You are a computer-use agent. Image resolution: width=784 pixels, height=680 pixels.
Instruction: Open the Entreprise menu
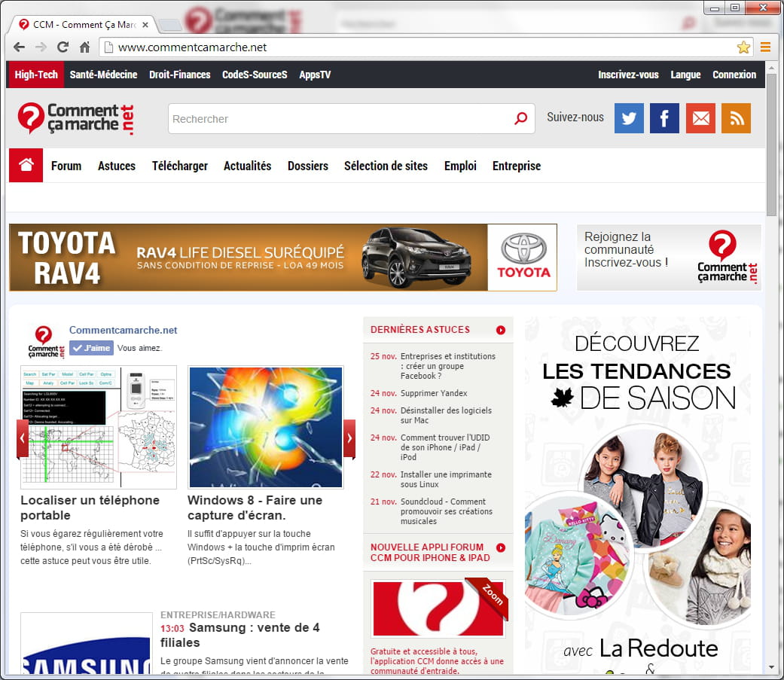517,166
